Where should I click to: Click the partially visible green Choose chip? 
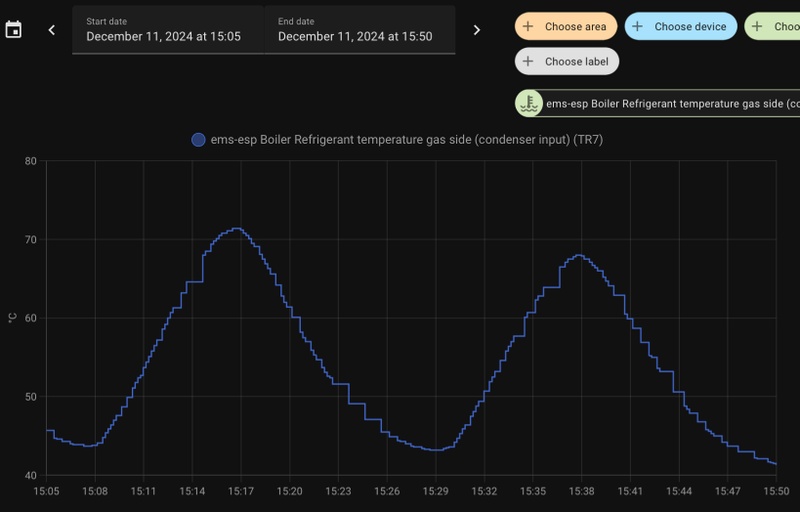click(x=772, y=27)
